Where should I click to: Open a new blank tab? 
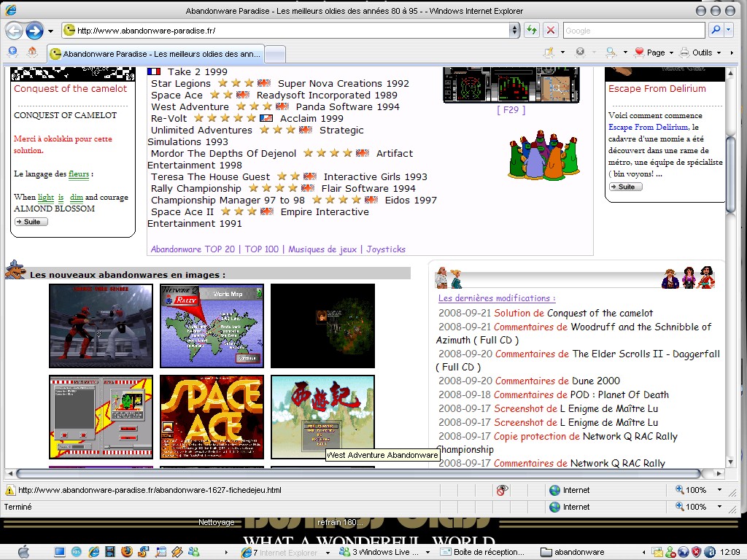coord(275,54)
